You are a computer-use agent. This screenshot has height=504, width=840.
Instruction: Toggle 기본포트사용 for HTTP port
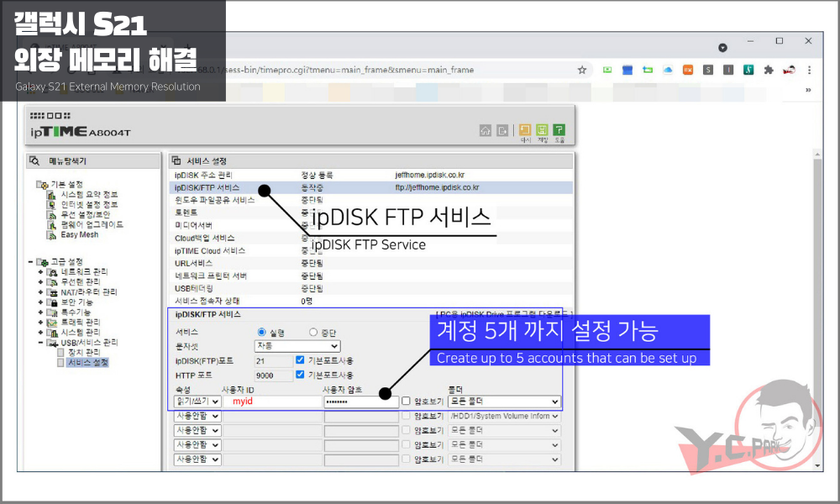coord(300,375)
